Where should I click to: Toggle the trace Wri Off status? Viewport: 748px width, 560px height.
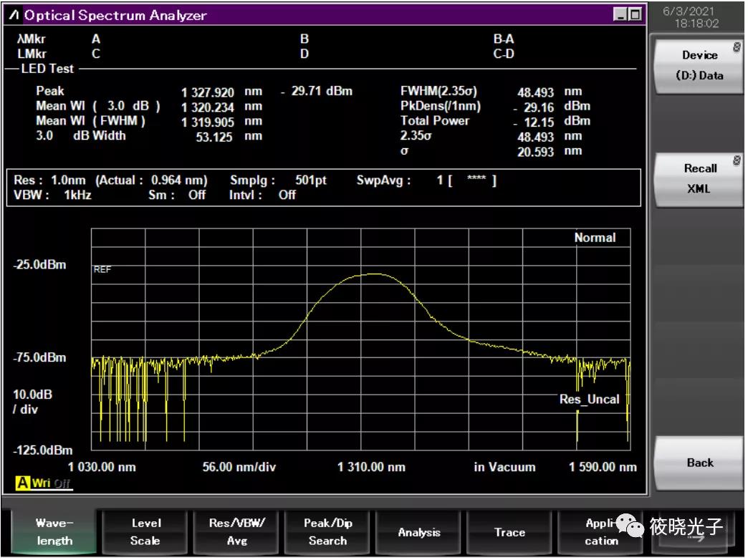(x=51, y=483)
